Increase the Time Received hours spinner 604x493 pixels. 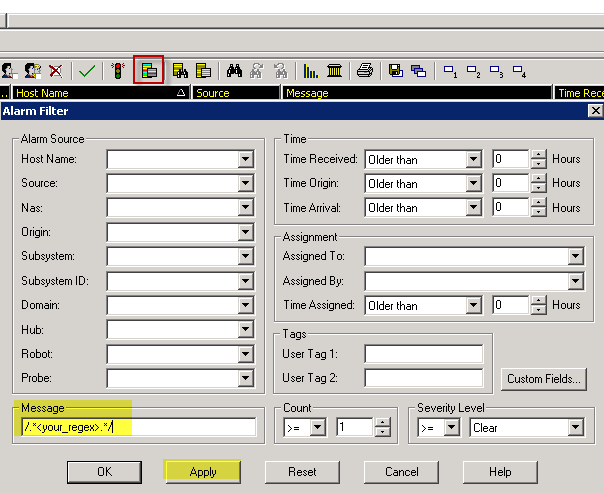[539, 154]
